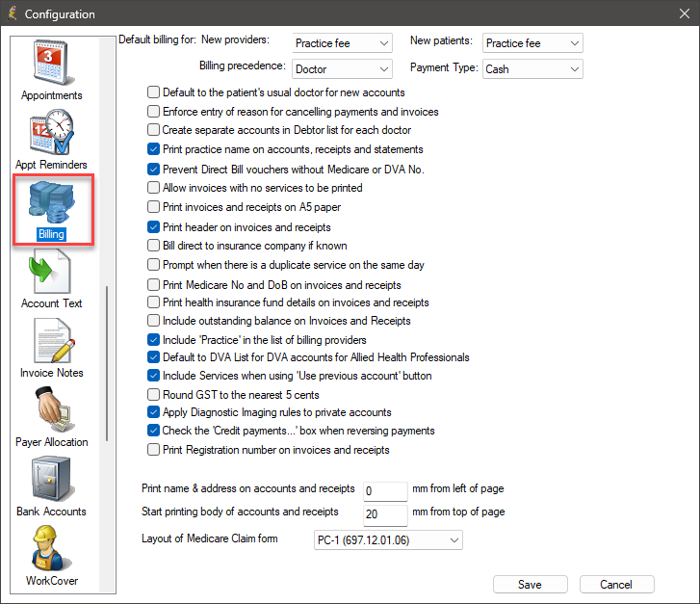Screen dimensions: 700x604
Task: Allow invoices with no services to print
Action: (x=153, y=187)
